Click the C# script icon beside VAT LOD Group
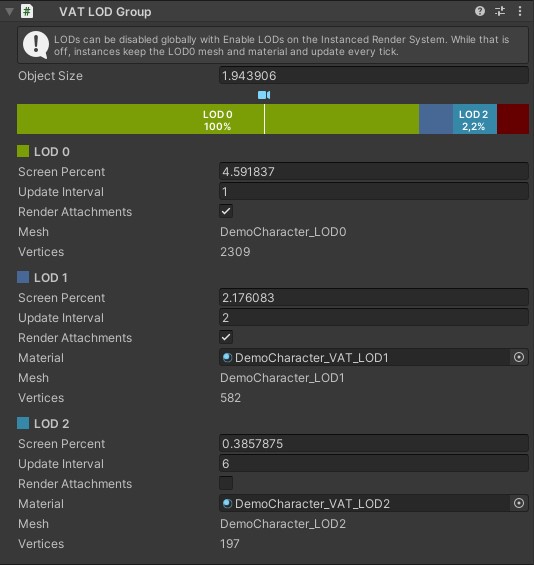Screen dimensions: 534x565 tap(27, 12)
